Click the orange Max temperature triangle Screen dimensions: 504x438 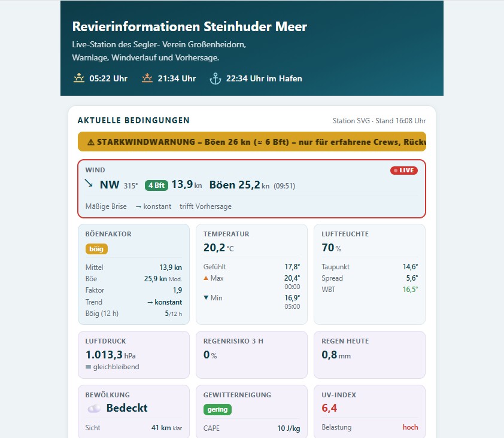(206, 278)
